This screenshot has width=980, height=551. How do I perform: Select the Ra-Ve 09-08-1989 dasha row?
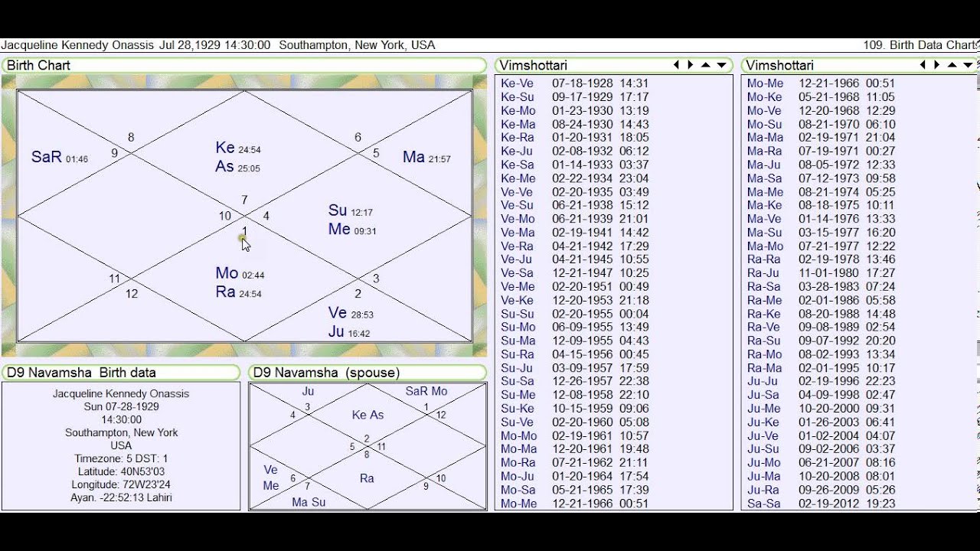tap(822, 328)
